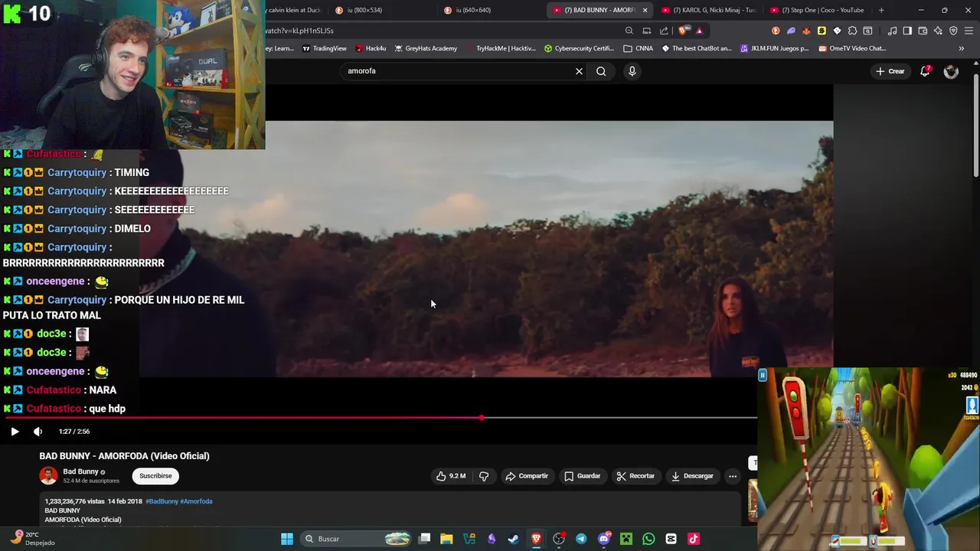The height and width of the screenshot is (551, 980).
Task: Subscribe to Bad Bunny via Suscribirse
Action: click(155, 476)
